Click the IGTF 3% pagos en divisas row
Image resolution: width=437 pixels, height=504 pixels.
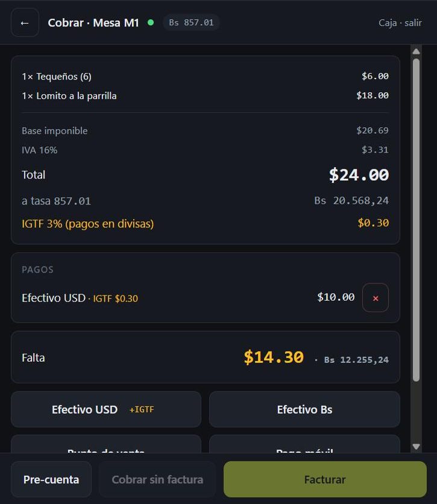205,224
